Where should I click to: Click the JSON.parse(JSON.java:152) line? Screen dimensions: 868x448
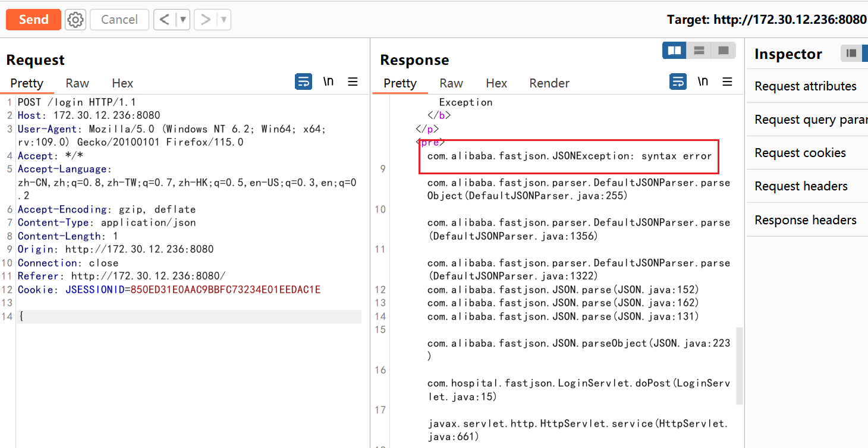(563, 290)
